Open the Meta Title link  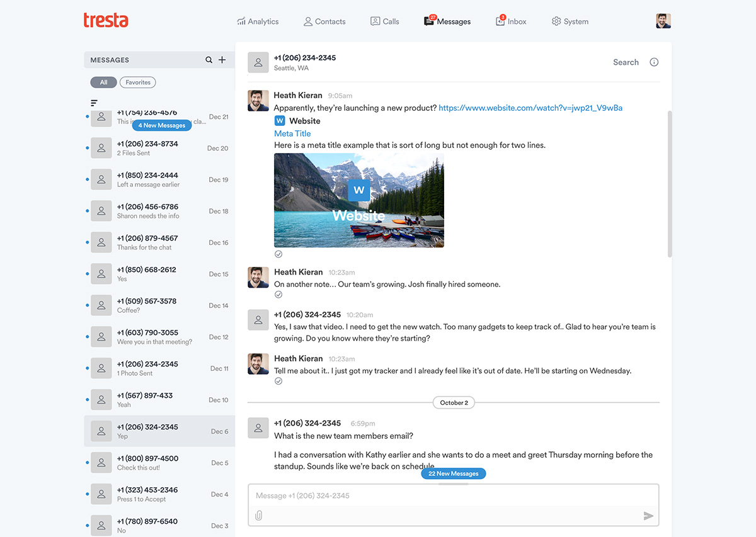[292, 133]
